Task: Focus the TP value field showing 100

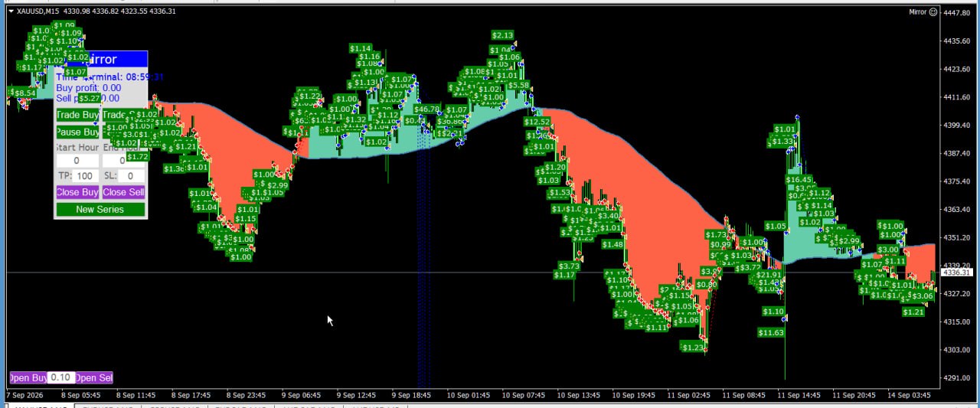Action: point(86,176)
